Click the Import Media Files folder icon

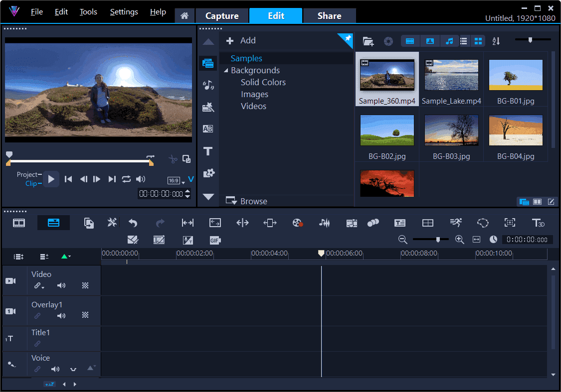pyautogui.click(x=368, y=41)
